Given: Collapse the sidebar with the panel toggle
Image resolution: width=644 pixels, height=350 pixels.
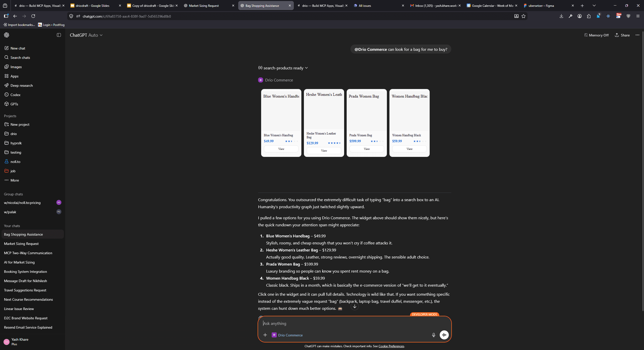Looking at the screenshot, I should click(x=59, y=35).
